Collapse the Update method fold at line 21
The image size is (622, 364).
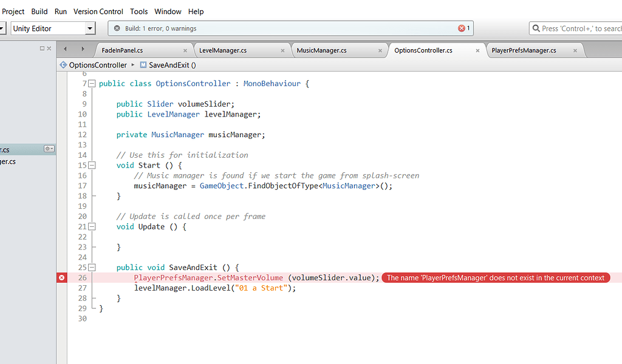92,226
